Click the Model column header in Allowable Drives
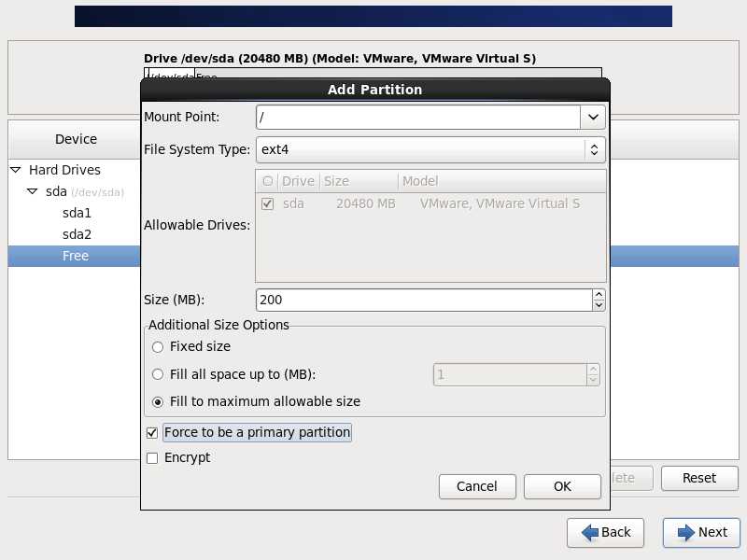Image resolution: width=747 pixels, height=560 pixels. click(x=501, y=181)
